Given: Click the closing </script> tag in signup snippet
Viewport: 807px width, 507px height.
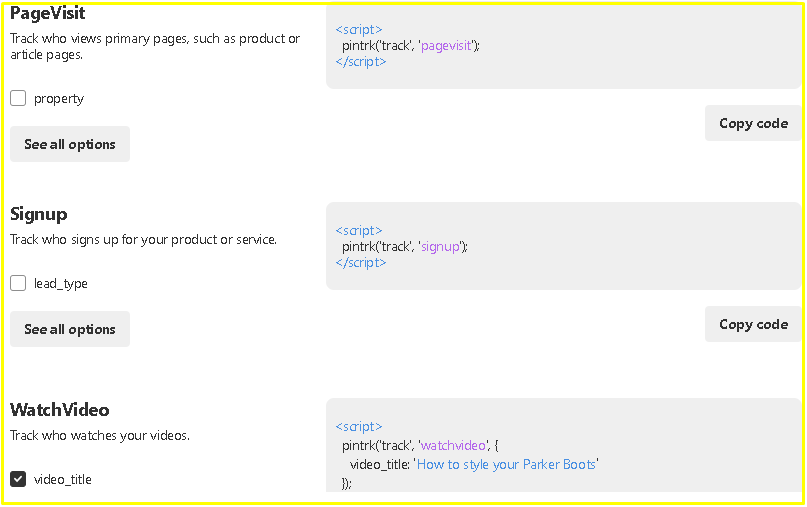Looking at the screenshot, I should coord(361,263).
